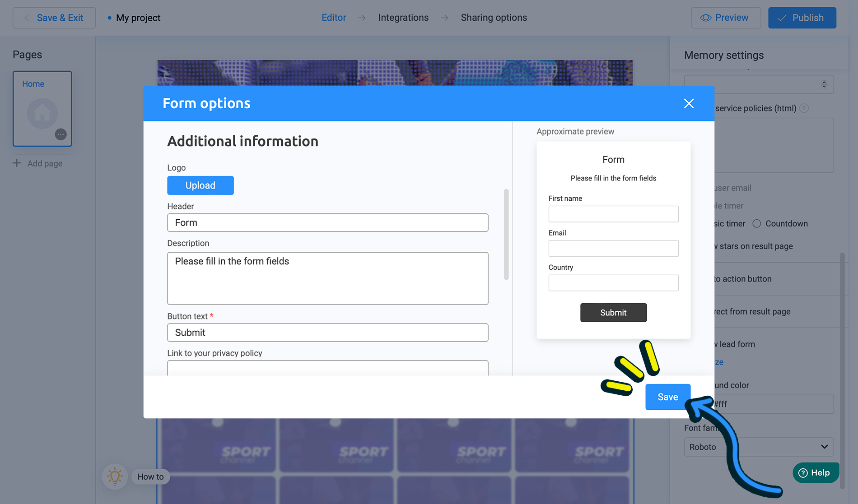Go to Sharing options step
Image resolution: width=858 pixels, height=504 pixels.
coord(494,18)
